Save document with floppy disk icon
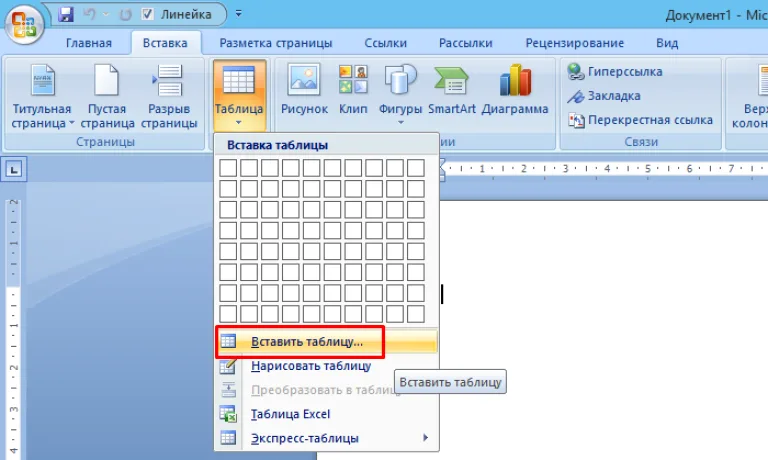Image resolution: width=768 pixels, height=460 pixels. tap(66, 14)
